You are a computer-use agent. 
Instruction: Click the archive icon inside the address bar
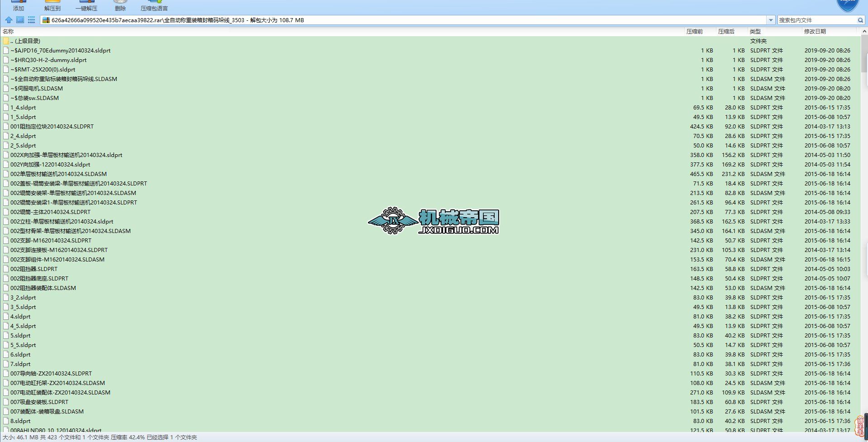point(46,20)
